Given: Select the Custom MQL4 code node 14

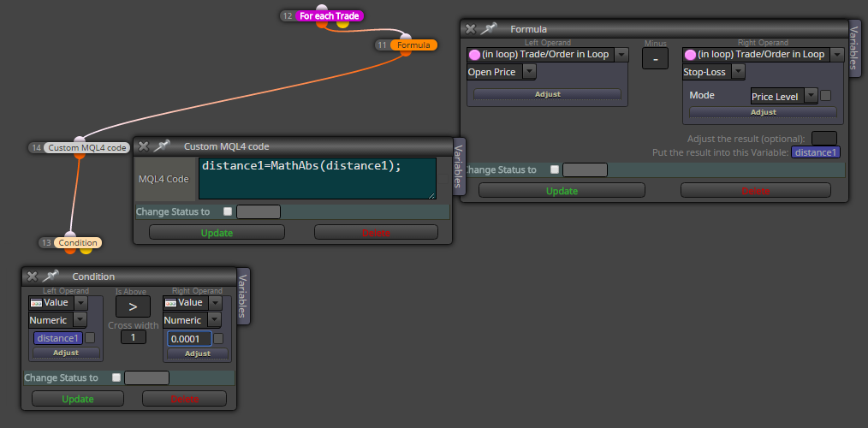Looking at the screenshot, I should point(87,148).
